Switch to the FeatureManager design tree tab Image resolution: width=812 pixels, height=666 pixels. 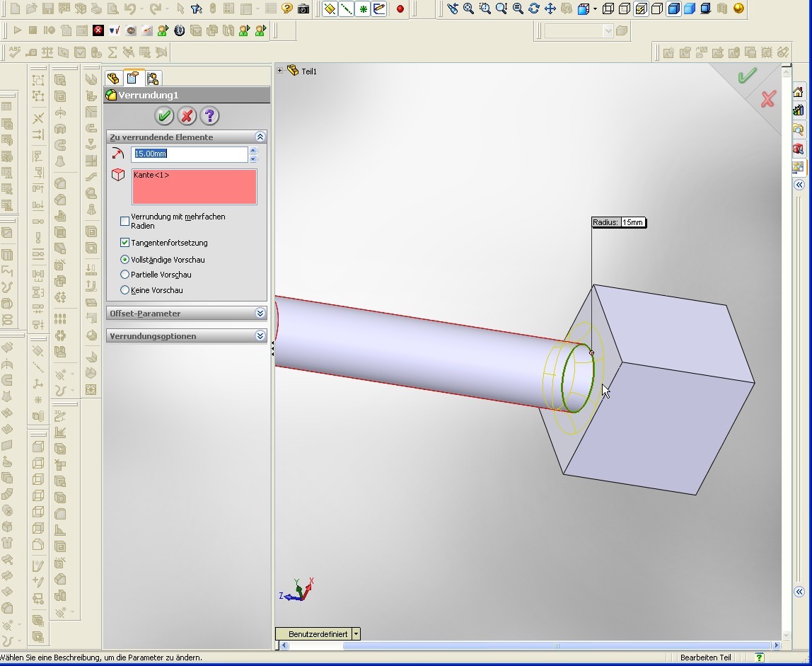pos(113,79)
